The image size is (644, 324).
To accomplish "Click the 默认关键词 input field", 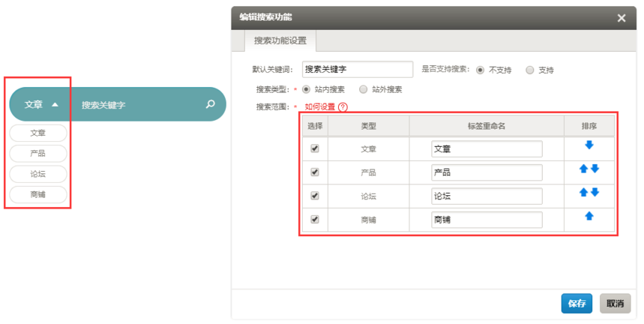I will [358, 70].
